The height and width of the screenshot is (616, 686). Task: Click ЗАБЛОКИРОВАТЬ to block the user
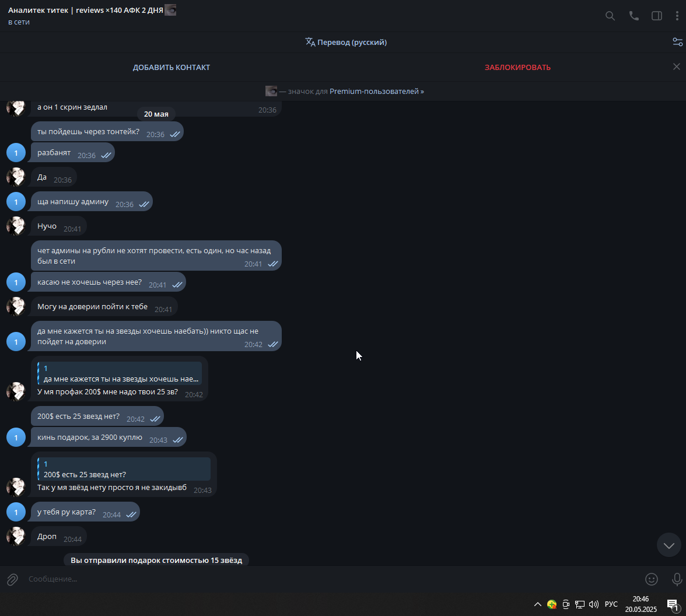pyautogui.click(x=517, y=68)
